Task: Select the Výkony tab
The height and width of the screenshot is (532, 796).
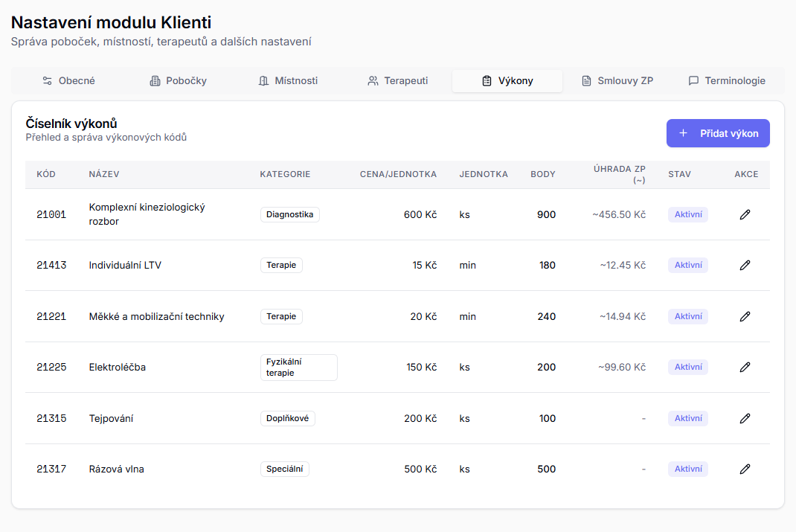Action: (507, 80)
